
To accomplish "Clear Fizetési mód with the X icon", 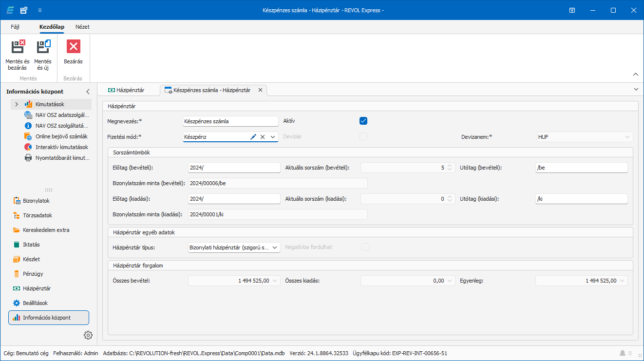I will click(x=263, y=137).
